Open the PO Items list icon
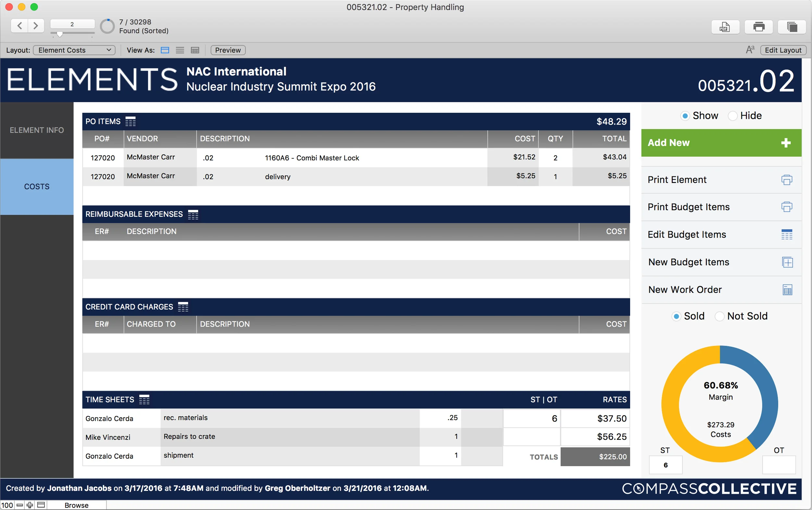Image resolution: width=812 pixels, height=510 pixels. 131,122
